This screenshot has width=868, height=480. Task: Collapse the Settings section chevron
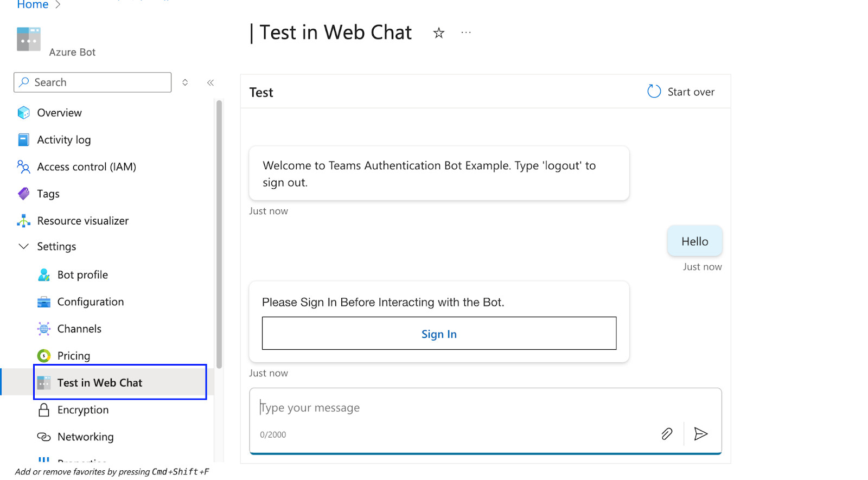pyautogui.click(x=23, y=246)
